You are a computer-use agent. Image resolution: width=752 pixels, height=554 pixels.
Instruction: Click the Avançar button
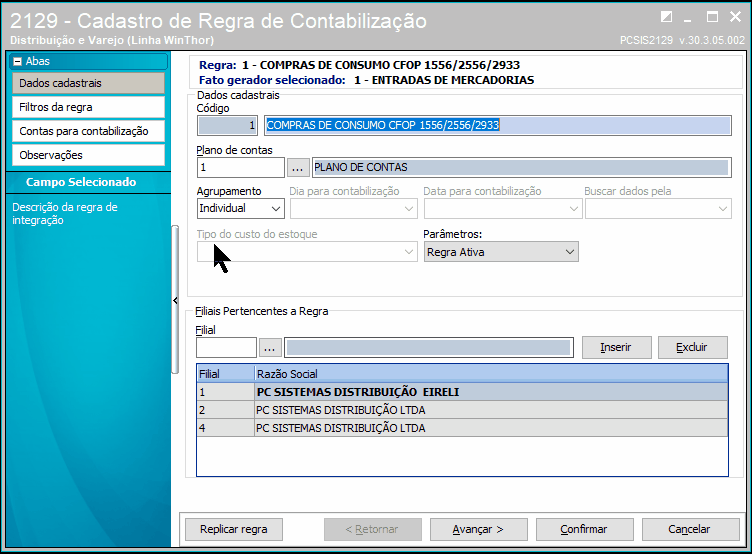tap(478, 530)
